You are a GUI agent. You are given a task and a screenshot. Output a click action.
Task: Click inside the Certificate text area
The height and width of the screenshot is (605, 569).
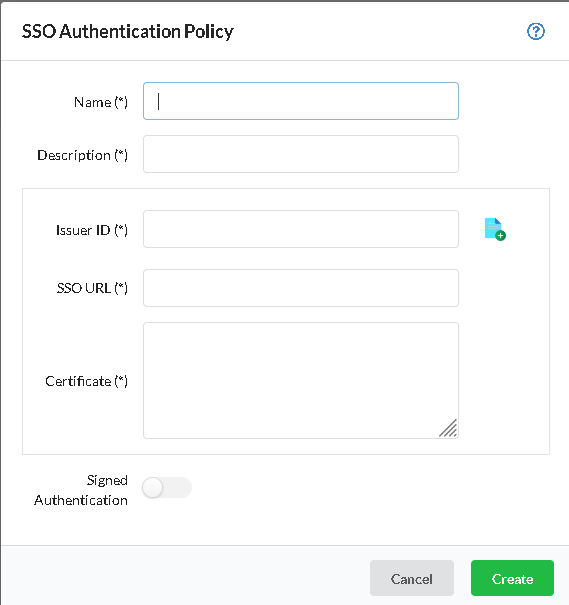tap(301, 380)
